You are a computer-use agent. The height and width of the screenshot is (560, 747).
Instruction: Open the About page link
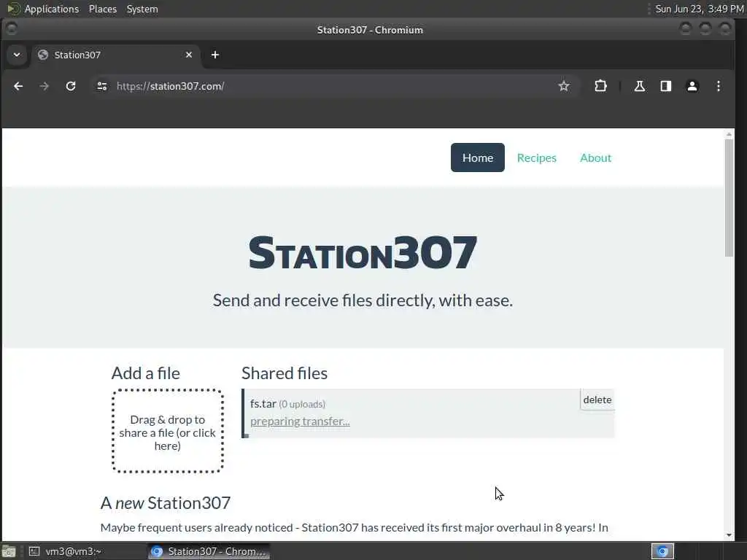coord(595,157)
